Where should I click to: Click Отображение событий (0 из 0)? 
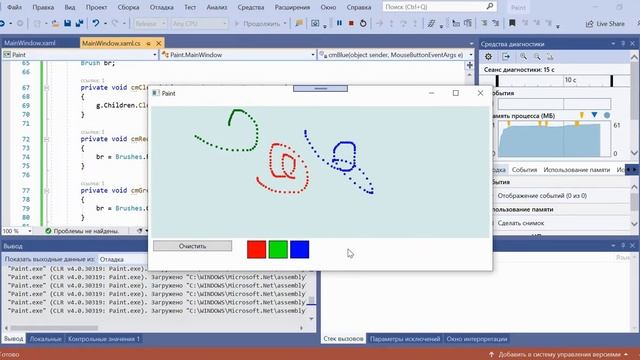coord(542,196)
